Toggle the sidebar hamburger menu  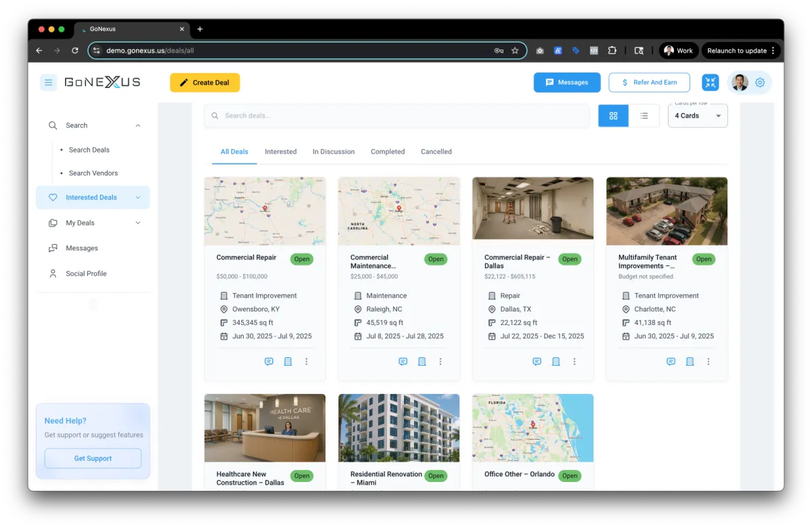48,83
